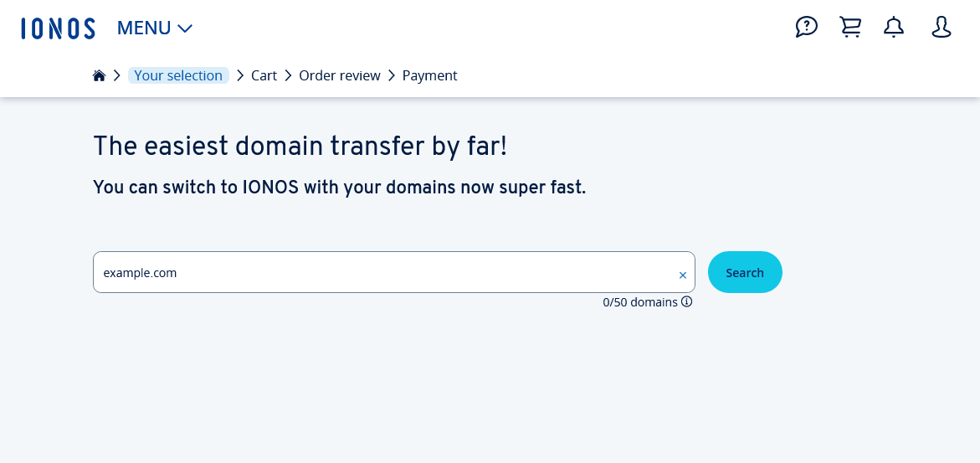Viewport: 980px width, 463px height.
Task: Open the help chat bubble icon
Action: pos(806,28)
